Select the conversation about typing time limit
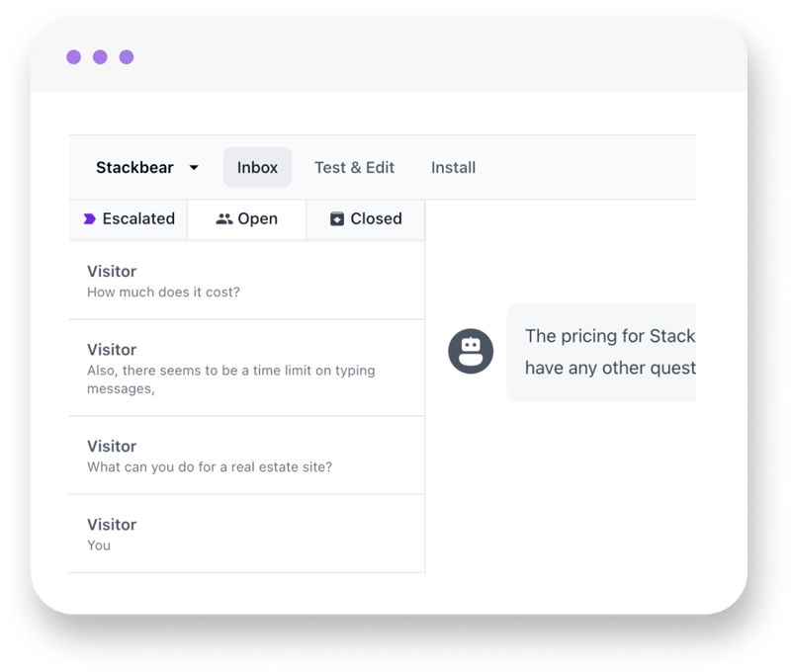Screen dimensions: 791x672 point(246,368)
